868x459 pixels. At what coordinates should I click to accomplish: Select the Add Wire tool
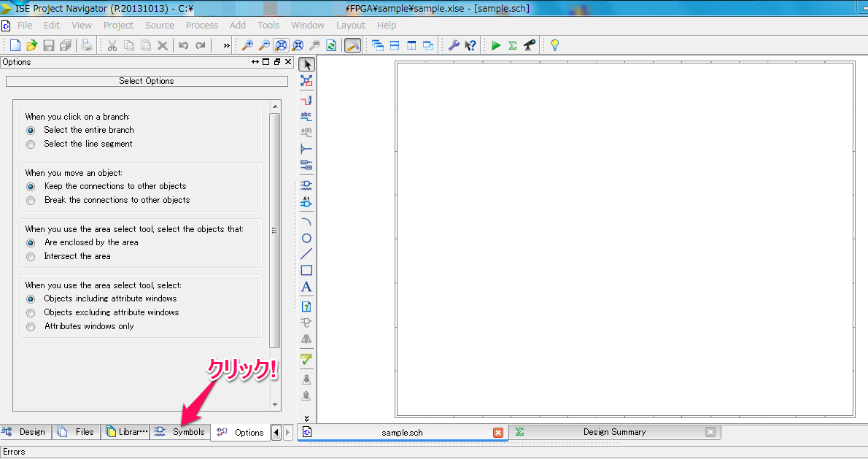point(306,100)
